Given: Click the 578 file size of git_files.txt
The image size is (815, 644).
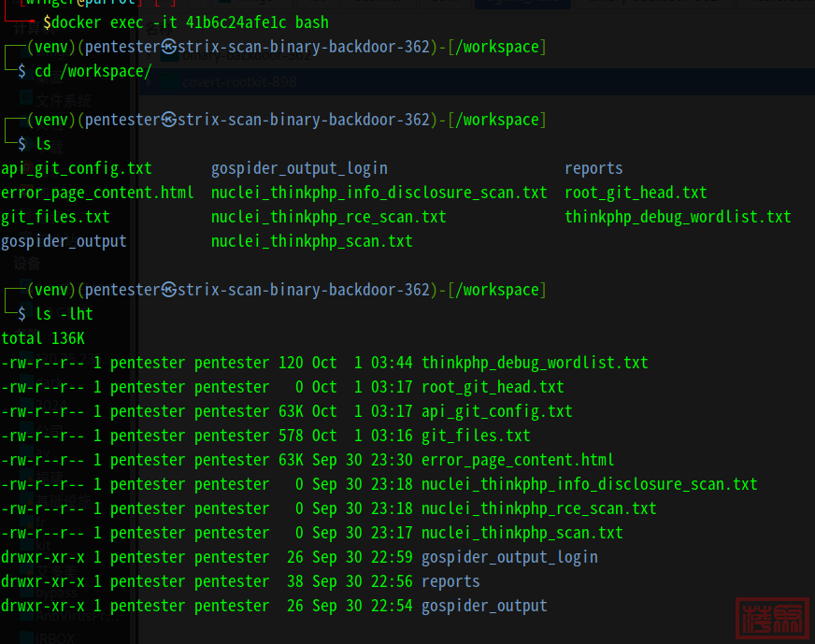Looking at the screenshot, I should [x=291, y=436].
